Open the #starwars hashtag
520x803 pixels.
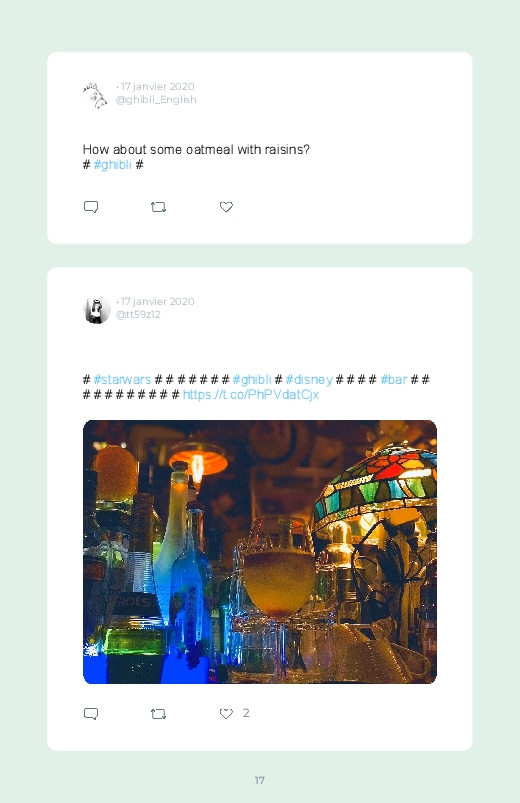tap(122, 379)
